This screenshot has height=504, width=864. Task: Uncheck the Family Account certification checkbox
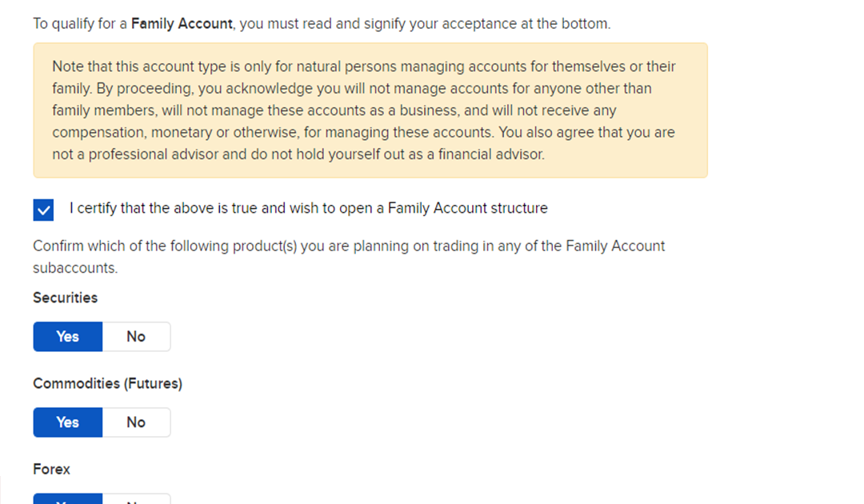pyautogui.click(x=43, y=210)
